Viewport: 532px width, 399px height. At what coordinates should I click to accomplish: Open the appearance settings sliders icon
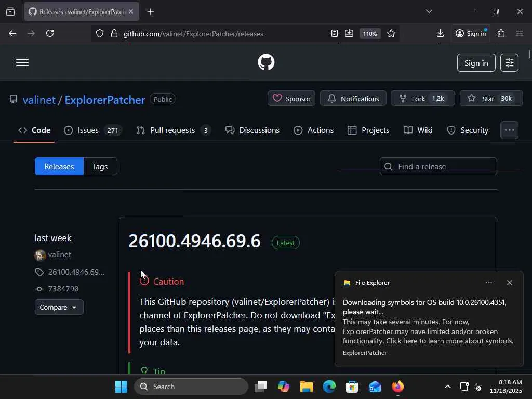pos(509,63)
